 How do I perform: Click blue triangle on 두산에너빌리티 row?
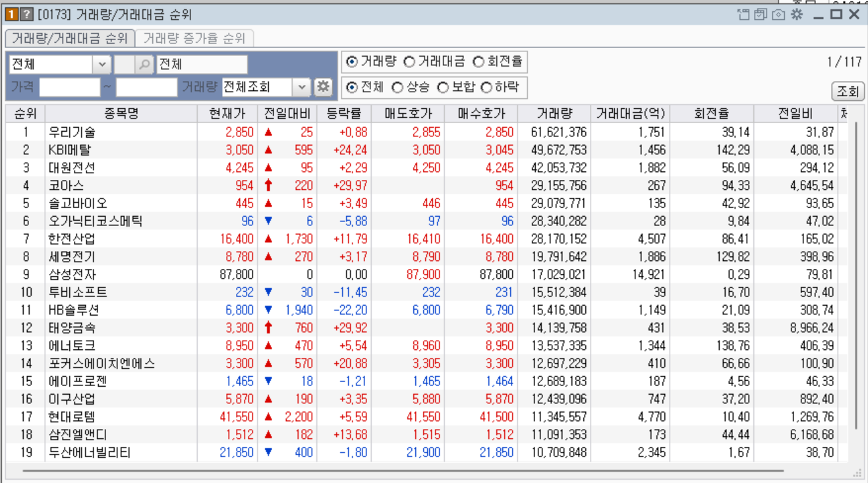268,453
